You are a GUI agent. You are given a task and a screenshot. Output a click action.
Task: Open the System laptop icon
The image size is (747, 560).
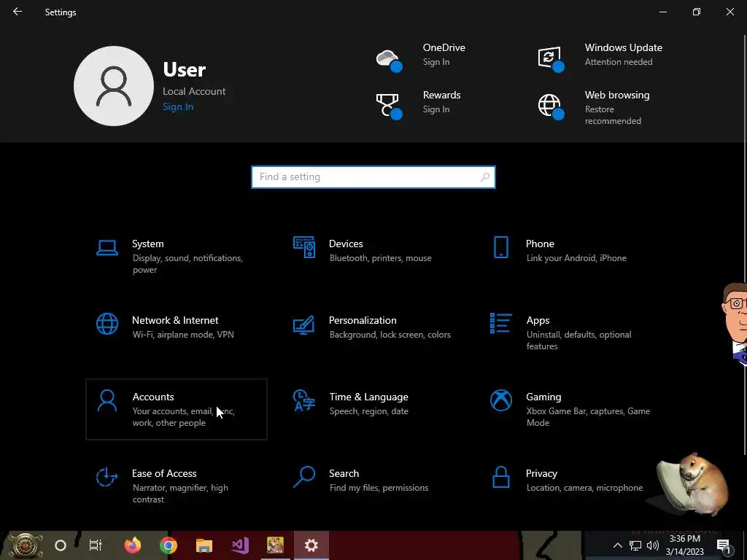(107, 248)
